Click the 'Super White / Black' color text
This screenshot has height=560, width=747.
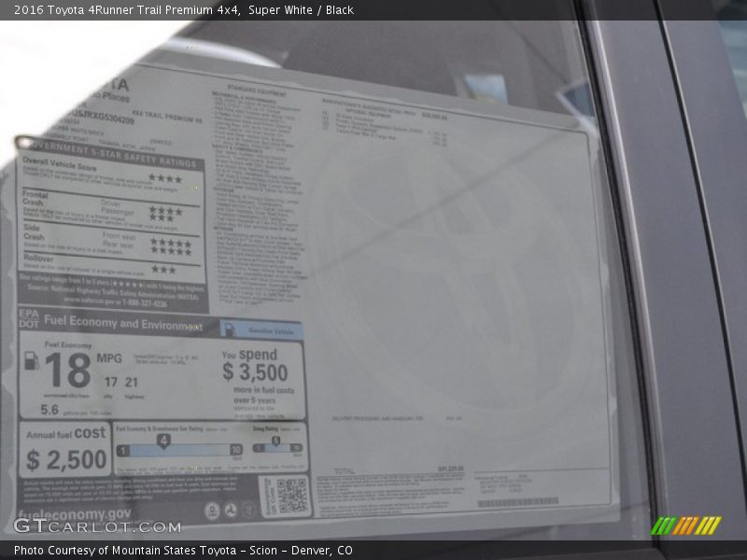[301, 10]
